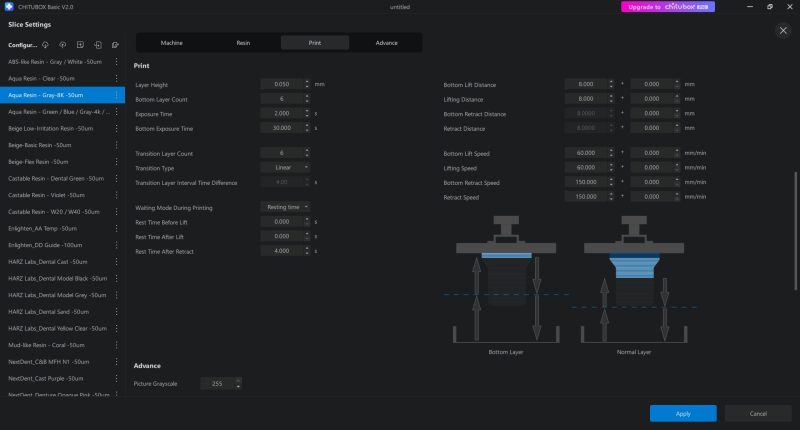The height and width of the screenshot is (430, 800).
Task: Open options menu for Mud-like Resin Coral
Action: pyautogui.click(x=116, y=345)
